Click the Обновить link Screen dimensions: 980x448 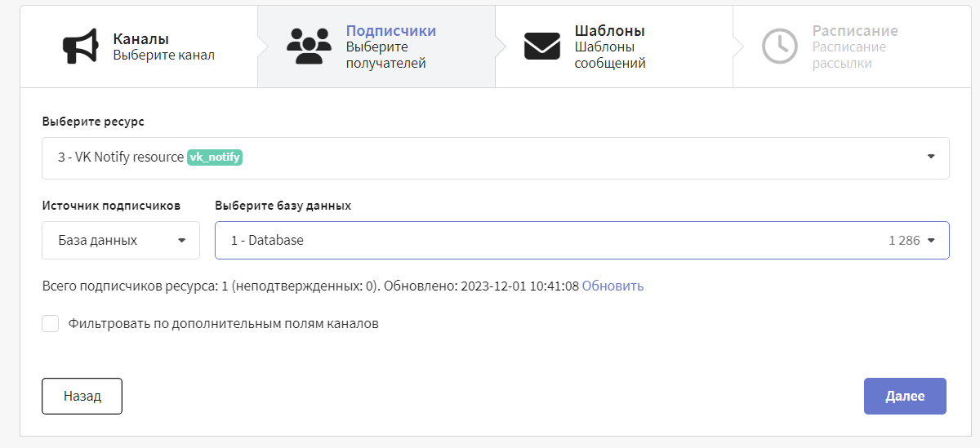pyautogui.click(x=612, y=286)
